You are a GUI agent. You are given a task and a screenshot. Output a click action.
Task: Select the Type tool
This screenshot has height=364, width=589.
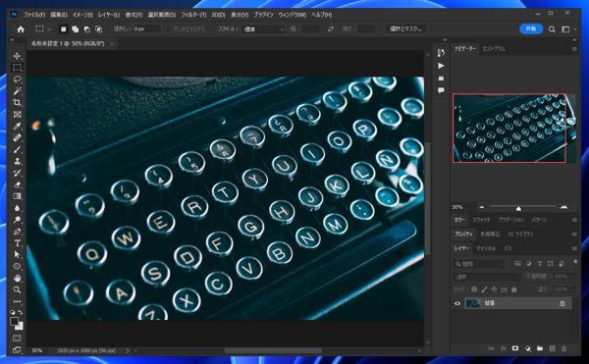click(x=18, y=243)
